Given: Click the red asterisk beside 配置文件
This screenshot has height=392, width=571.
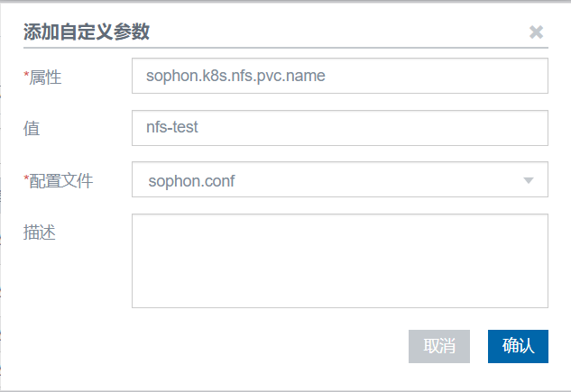Looking at the screenshot, I should pyautogui.click(x=26, y=178).
